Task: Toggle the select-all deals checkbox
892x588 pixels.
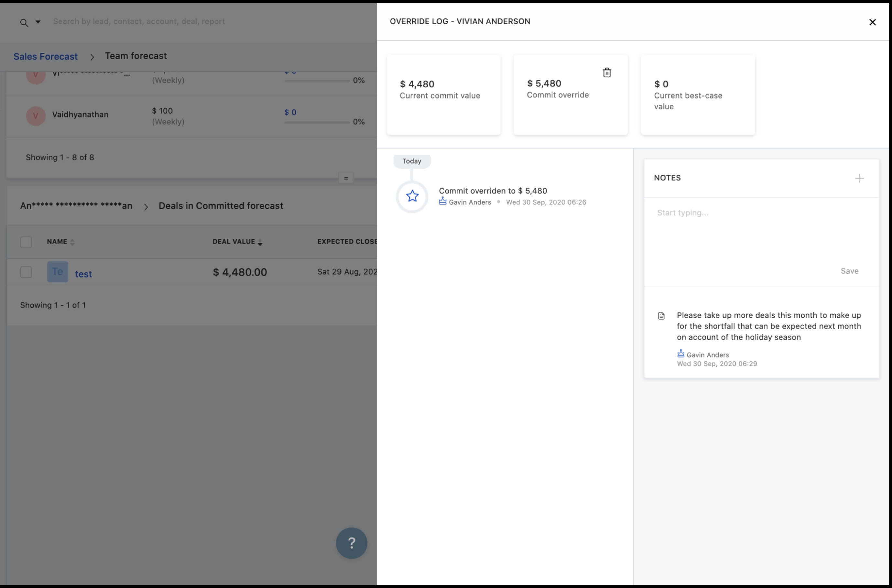Action: [26, 242]
